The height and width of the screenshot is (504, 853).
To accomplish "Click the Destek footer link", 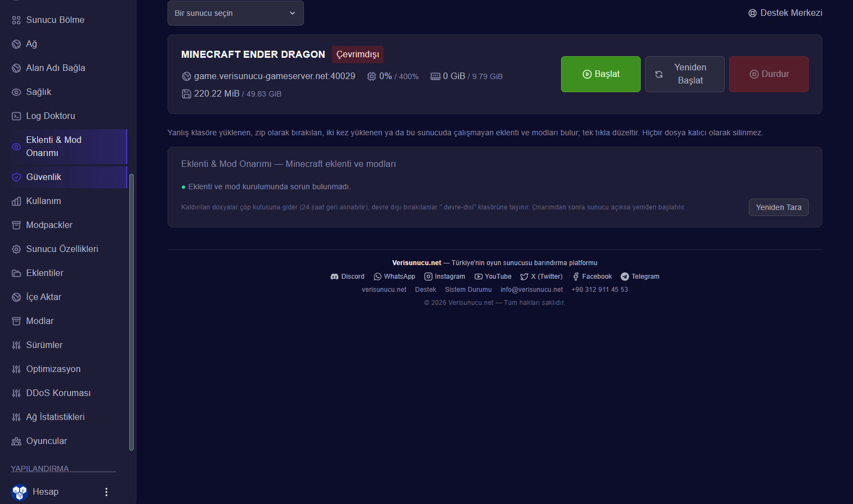I will pos(426,290).
